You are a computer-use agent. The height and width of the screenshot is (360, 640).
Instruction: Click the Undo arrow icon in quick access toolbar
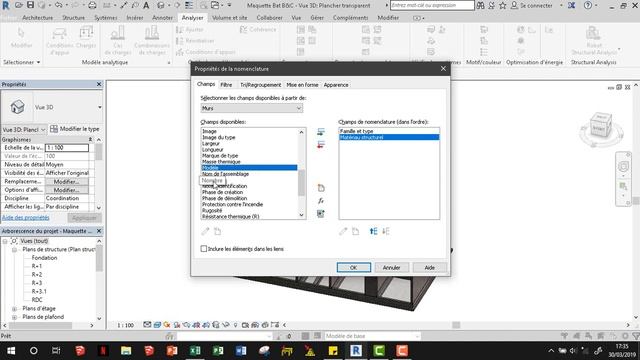click(x=58, y=5)
